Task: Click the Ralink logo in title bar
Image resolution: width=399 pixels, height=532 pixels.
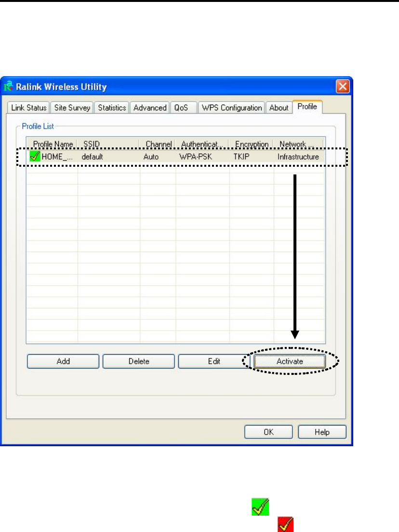Action: click(x=9, y=86)
